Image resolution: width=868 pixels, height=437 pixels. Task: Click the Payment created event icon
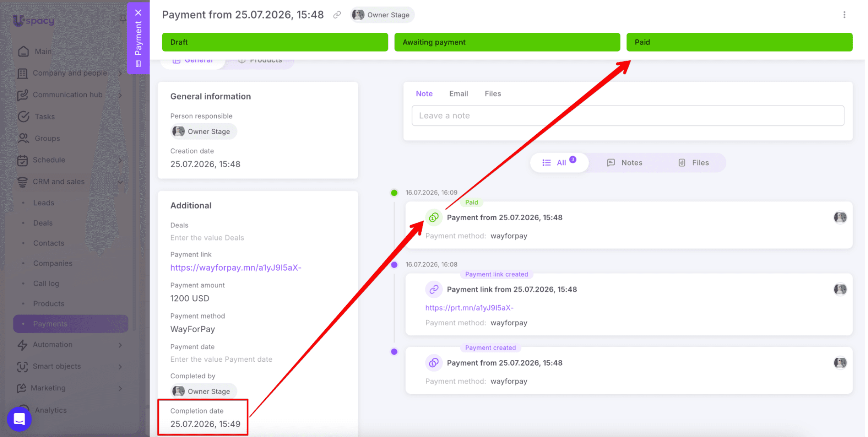point(434,363)
